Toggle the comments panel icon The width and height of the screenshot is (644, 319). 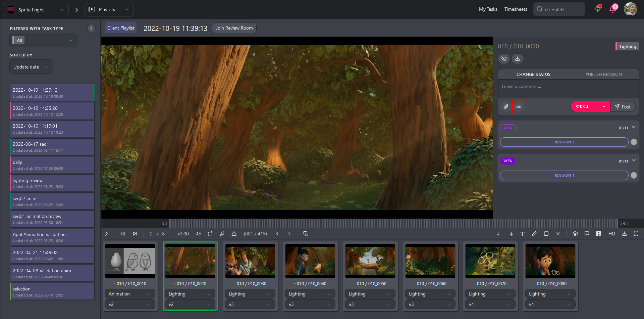tap(587, 234)
